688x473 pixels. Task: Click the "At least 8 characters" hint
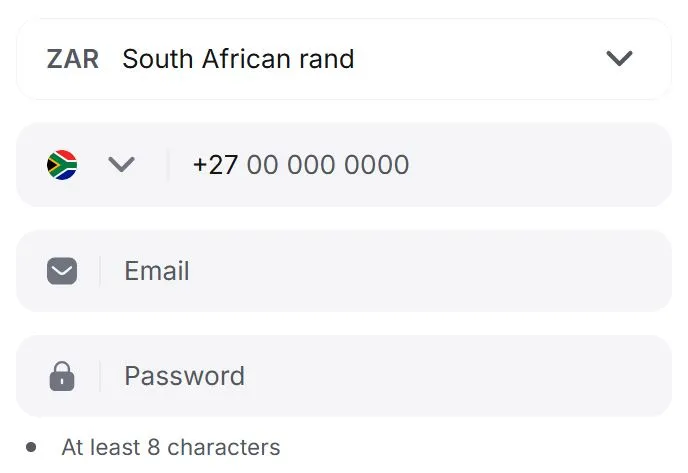(171, 447)
